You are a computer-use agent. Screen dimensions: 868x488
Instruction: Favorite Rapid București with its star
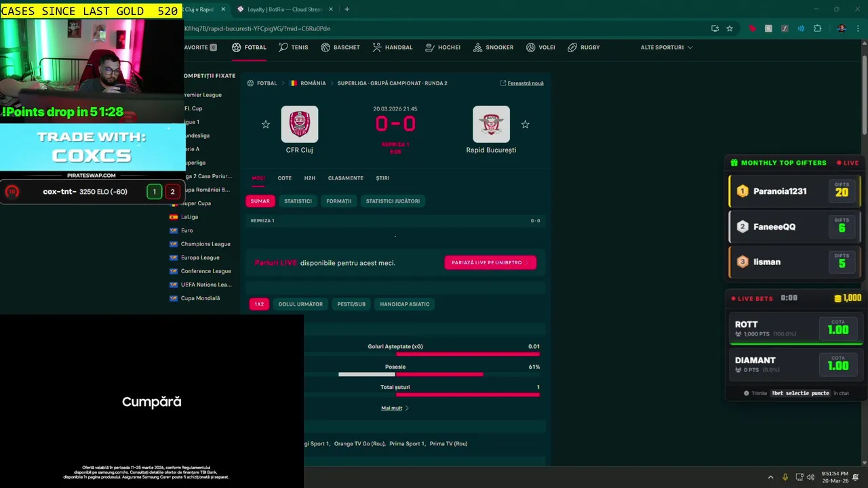click(x=525, y=125)
